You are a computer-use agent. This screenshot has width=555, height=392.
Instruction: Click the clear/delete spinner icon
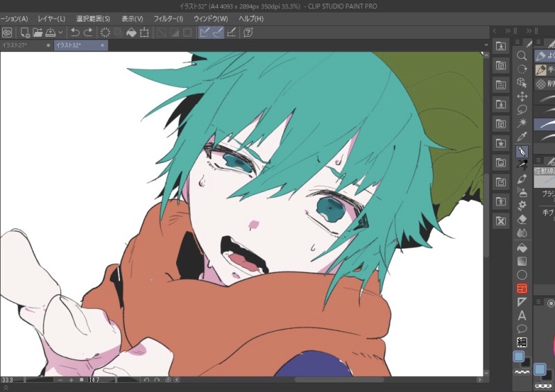[x=105, y=33]
